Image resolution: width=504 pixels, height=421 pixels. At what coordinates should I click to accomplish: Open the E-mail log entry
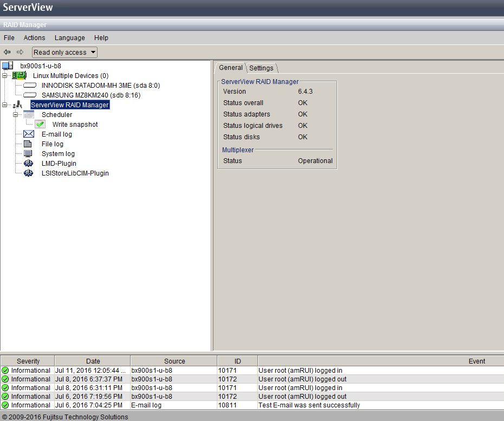56,134
